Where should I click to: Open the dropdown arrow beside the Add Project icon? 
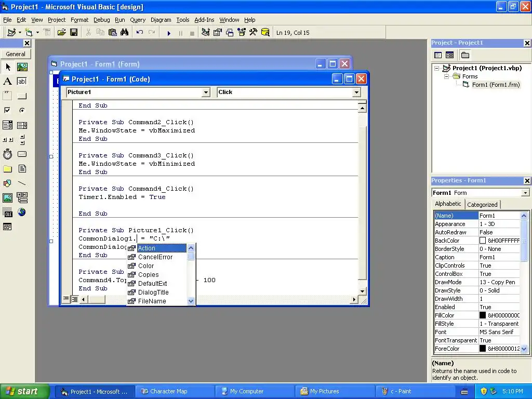(20, 33)
